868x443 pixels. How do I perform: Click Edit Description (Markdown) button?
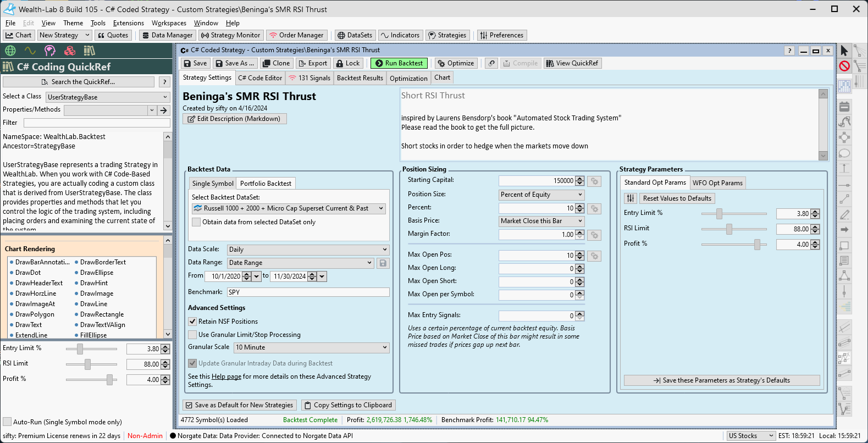click(x=235, y=119)
